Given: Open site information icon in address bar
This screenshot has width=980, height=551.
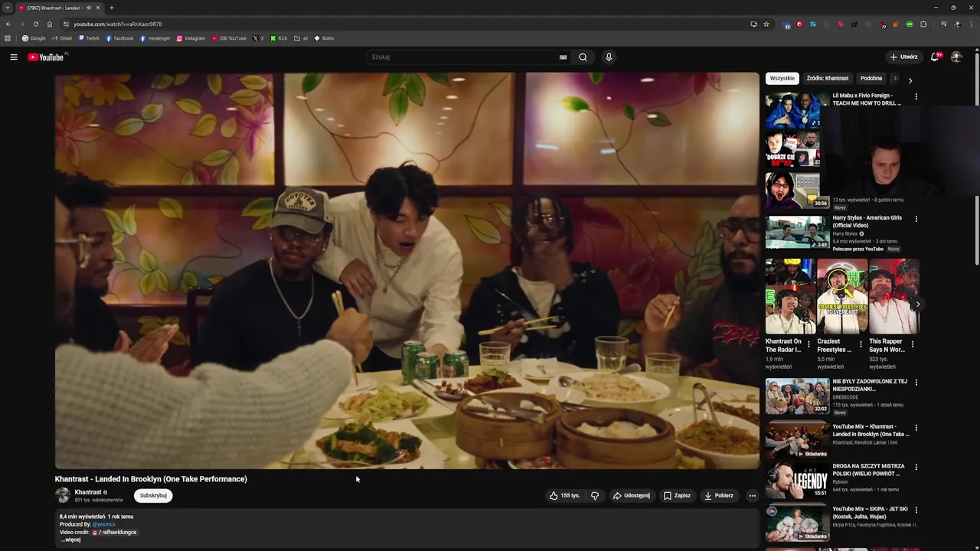Looking at the screenshot, I should (66, 24).
